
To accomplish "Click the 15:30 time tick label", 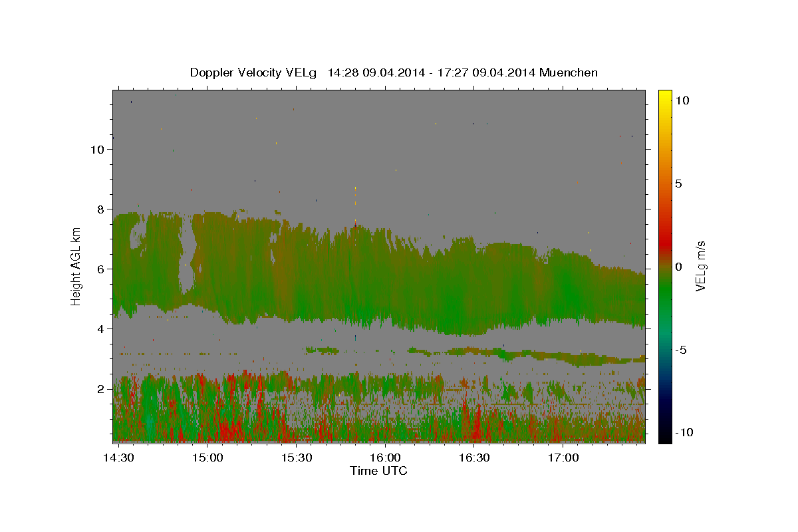I will pos(297,458).
